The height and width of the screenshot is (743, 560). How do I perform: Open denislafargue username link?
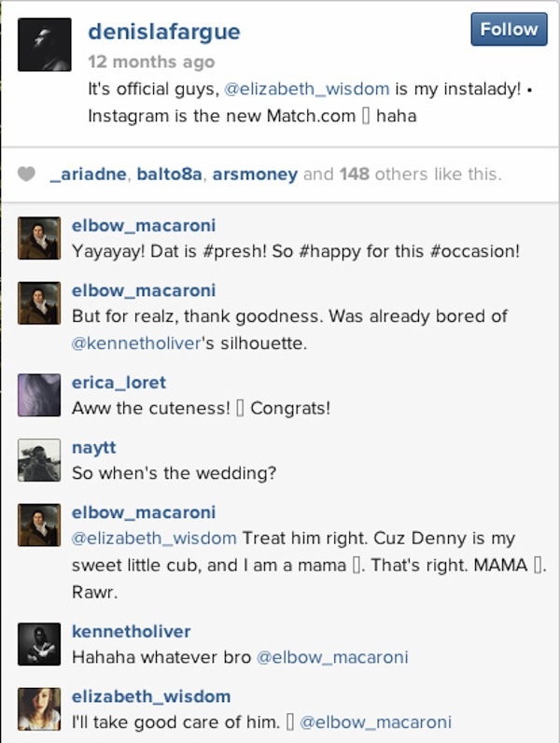[163, 33]
